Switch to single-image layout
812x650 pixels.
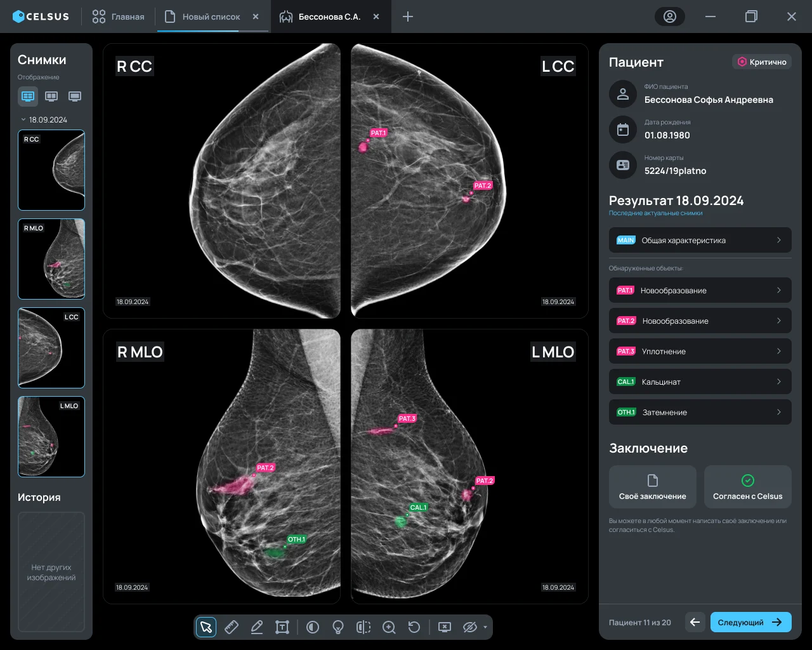tap(75, 96)
